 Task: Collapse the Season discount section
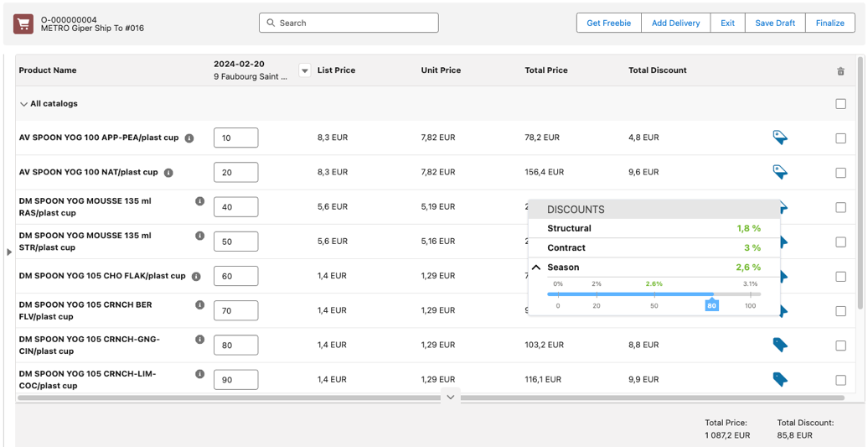(536, 268)
